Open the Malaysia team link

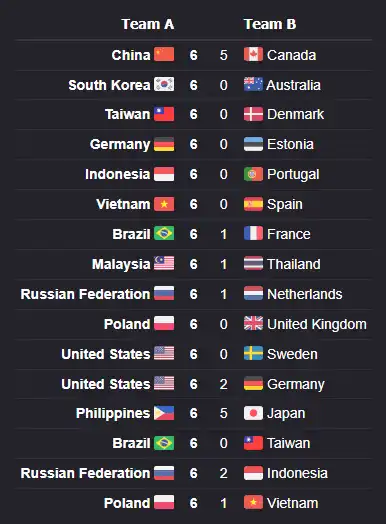[x=121, y=264]
